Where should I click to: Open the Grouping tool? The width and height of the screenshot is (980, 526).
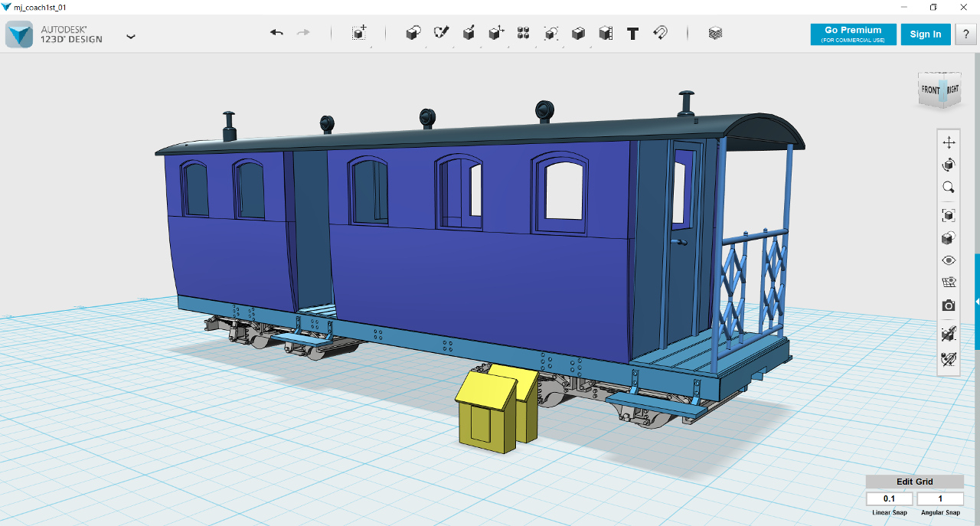[x=550, y=33]
